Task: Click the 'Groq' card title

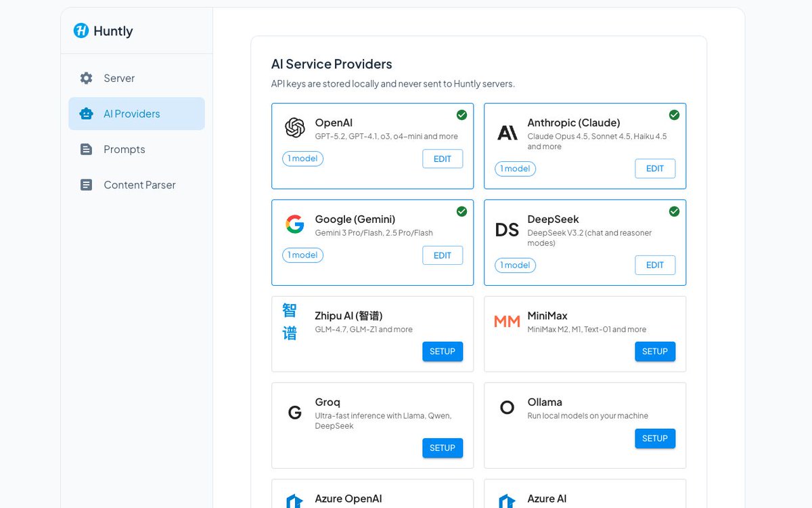Action: coord(328,402)
